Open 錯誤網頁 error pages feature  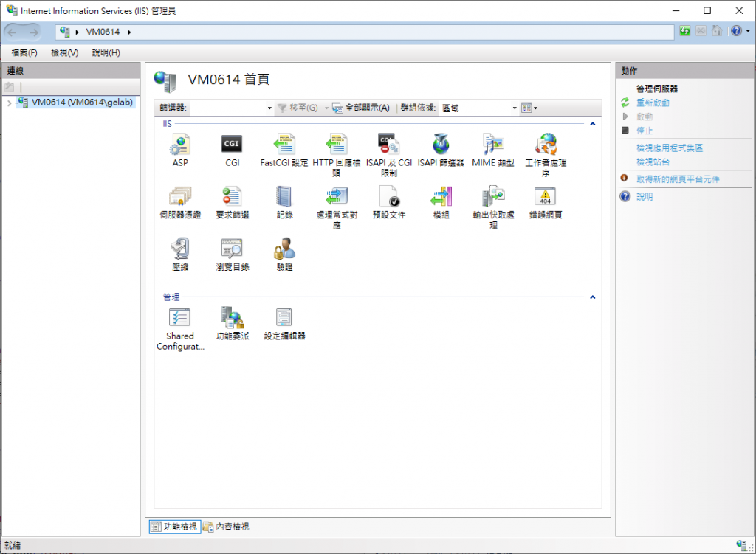(x=546, y=202)
